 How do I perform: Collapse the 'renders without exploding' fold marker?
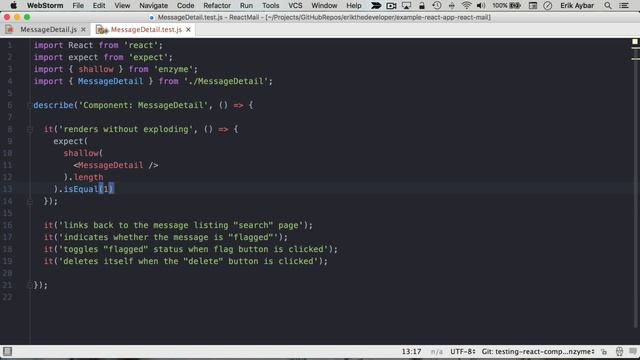29,129
